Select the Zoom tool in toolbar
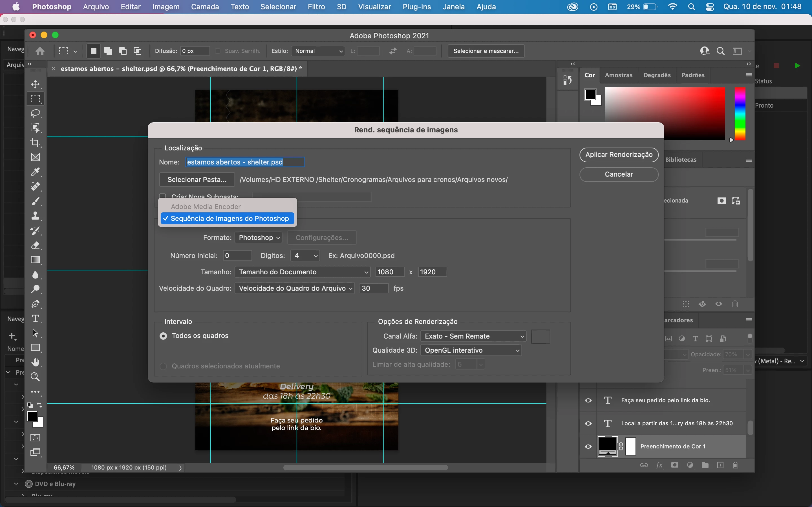The image size is (812, 507). point(35,377)
